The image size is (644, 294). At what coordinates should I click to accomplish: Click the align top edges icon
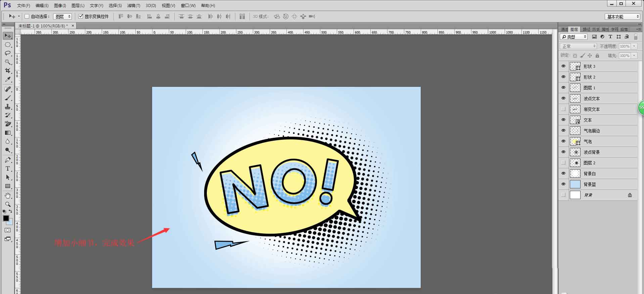tap(121, 16)
